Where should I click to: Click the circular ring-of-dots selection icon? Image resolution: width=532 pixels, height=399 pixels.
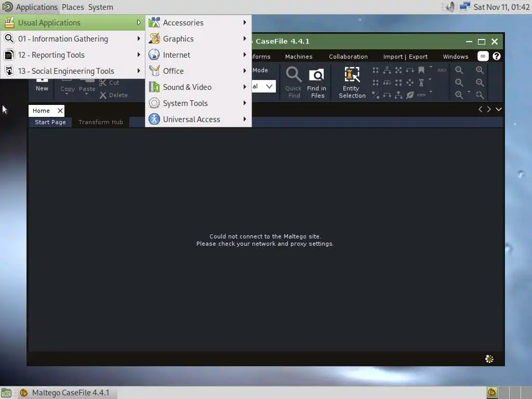click(x=410, y=83)
